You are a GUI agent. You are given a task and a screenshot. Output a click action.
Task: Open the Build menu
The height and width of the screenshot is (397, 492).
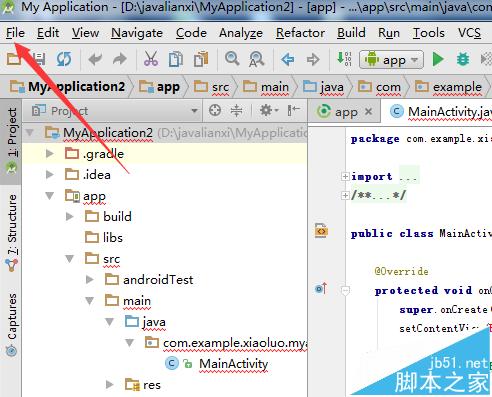(351, 33)
